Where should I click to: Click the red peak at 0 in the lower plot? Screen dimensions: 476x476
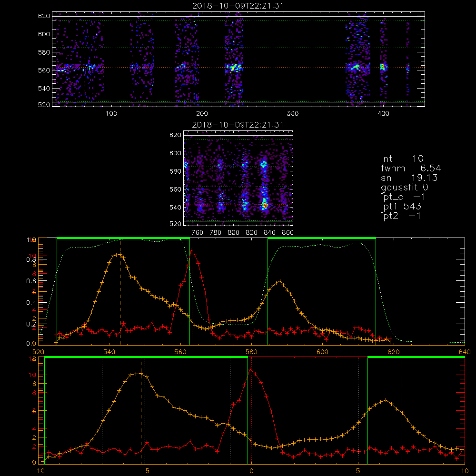[x=250, y=369]
